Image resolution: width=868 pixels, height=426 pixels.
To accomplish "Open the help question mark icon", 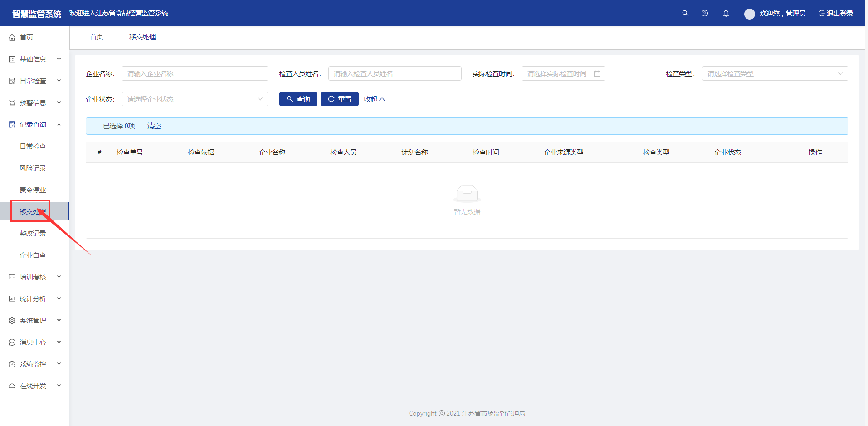I will click(705, 13).
